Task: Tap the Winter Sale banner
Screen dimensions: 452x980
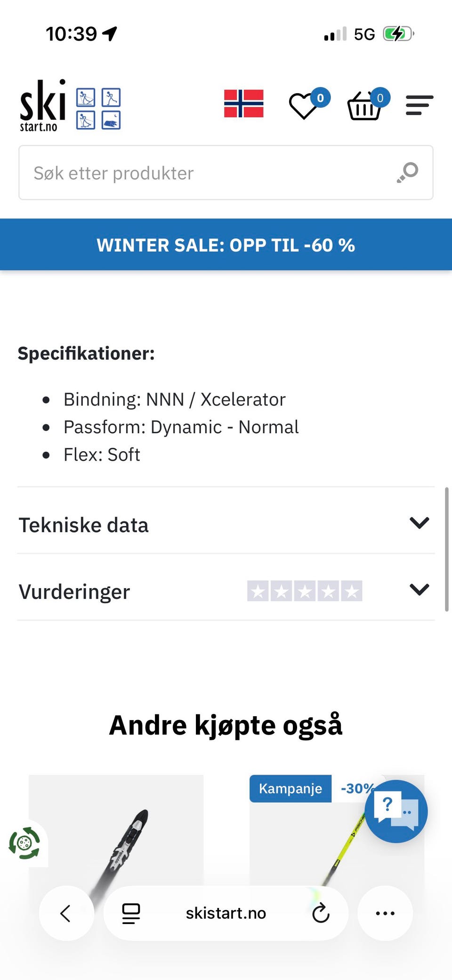Action: tap(226, 245)
